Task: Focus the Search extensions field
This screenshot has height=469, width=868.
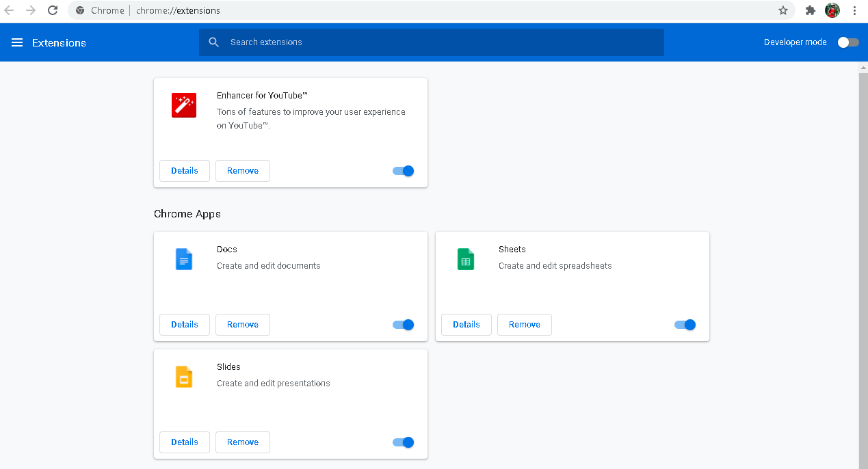Action: click(438, 42)
